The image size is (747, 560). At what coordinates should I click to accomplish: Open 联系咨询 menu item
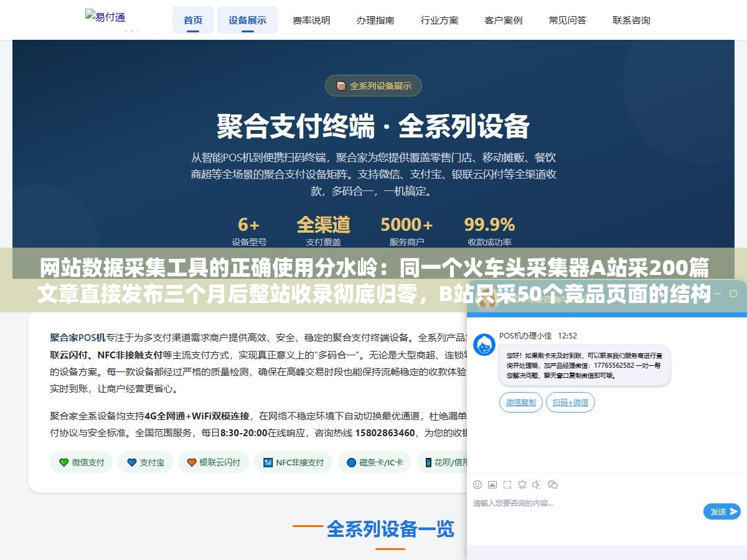(631, 20)
